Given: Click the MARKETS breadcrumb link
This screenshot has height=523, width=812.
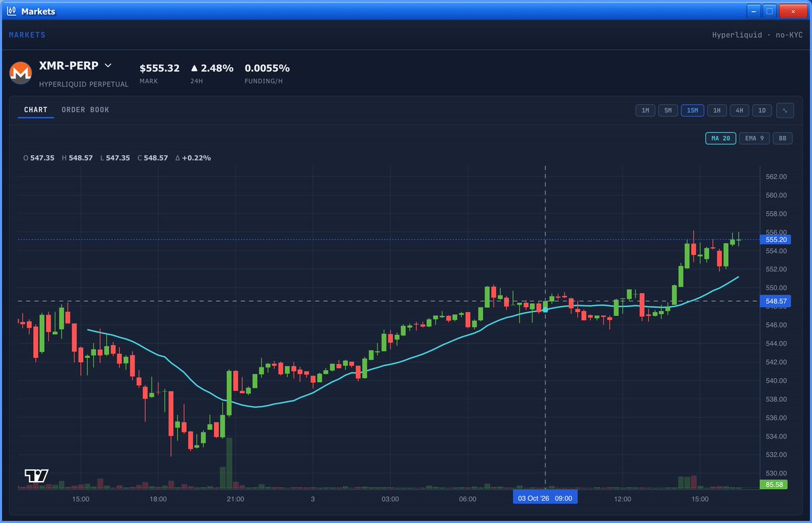Looking at the screenshot, I should (27, 35).
